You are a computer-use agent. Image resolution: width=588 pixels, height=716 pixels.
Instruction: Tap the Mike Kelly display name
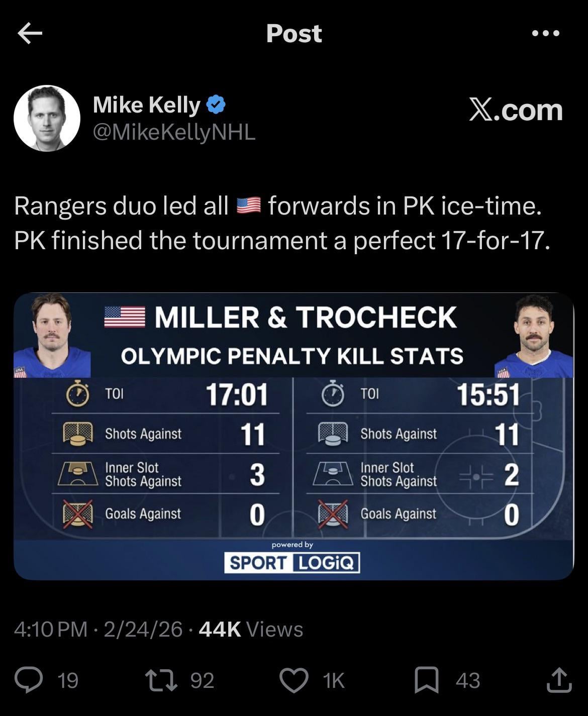pos(147,105)
